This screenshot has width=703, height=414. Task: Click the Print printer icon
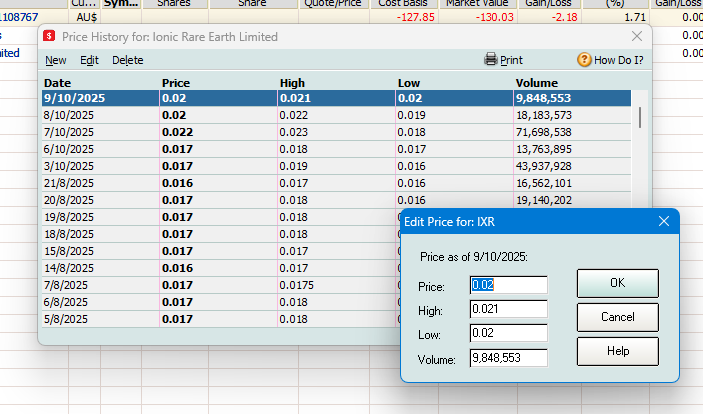tap(491, 59)
